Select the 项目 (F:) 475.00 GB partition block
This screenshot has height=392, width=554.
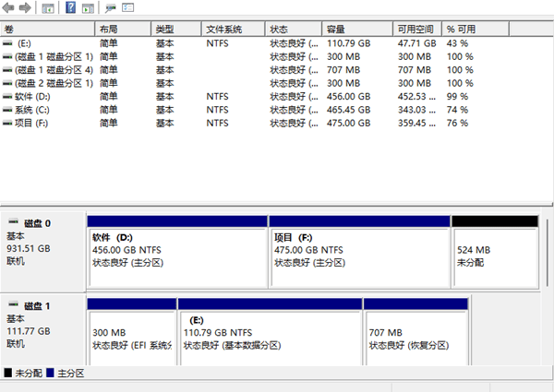tap(359, 252)
